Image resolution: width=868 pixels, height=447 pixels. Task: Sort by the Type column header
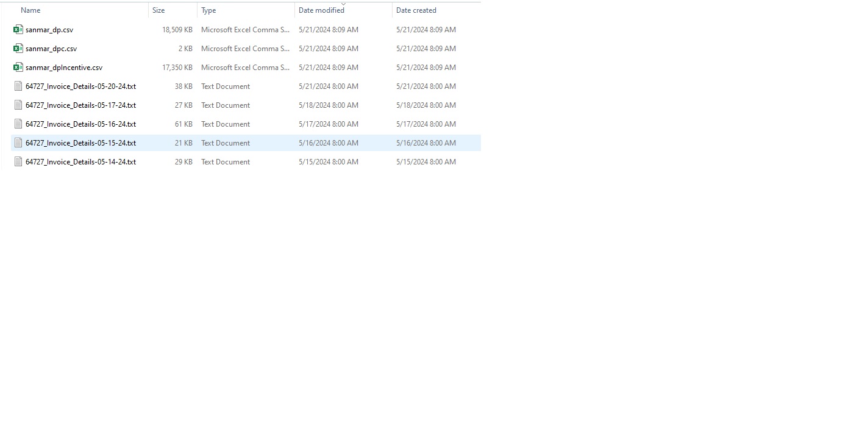coord(208,10)
